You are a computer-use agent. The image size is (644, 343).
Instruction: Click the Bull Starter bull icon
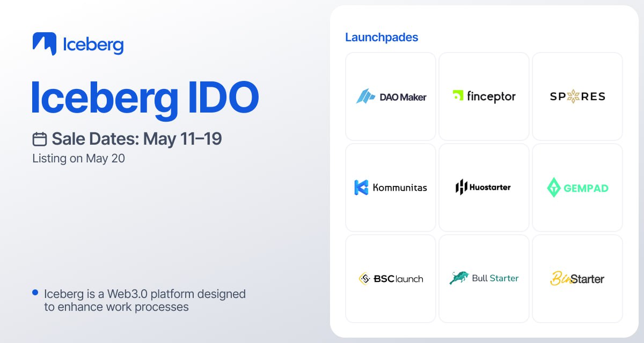click(x=459, y=278)
